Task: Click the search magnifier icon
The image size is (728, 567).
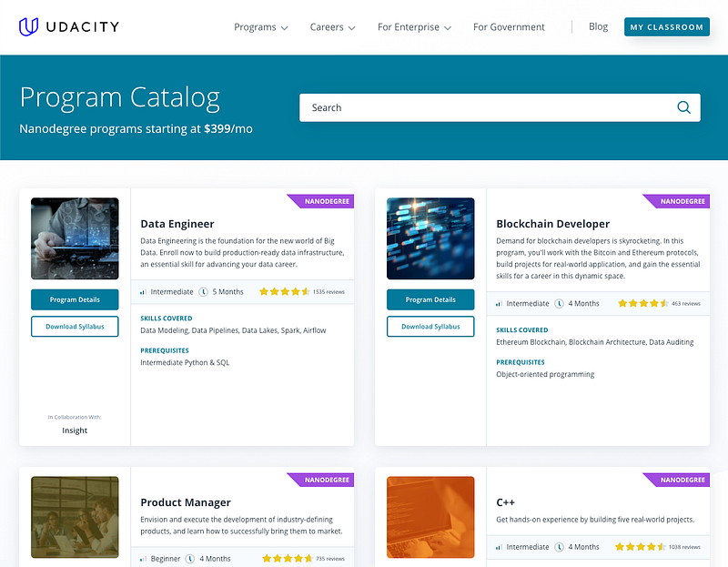Action: coord(683,107)
